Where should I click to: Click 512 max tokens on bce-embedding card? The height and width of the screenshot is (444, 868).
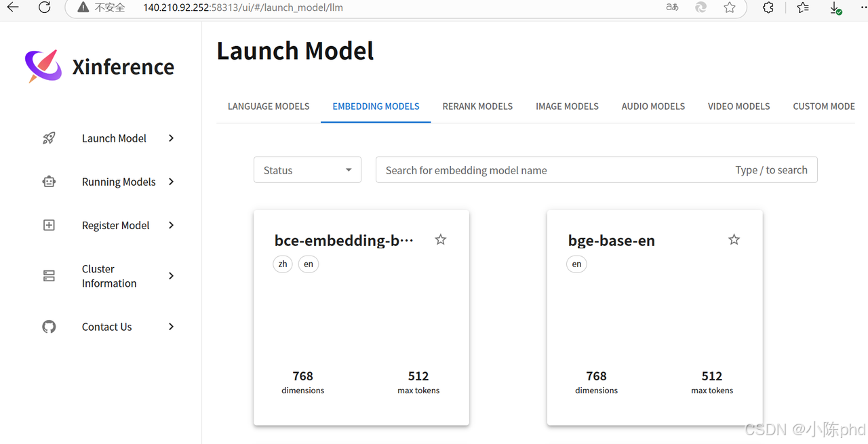(418, 382)
